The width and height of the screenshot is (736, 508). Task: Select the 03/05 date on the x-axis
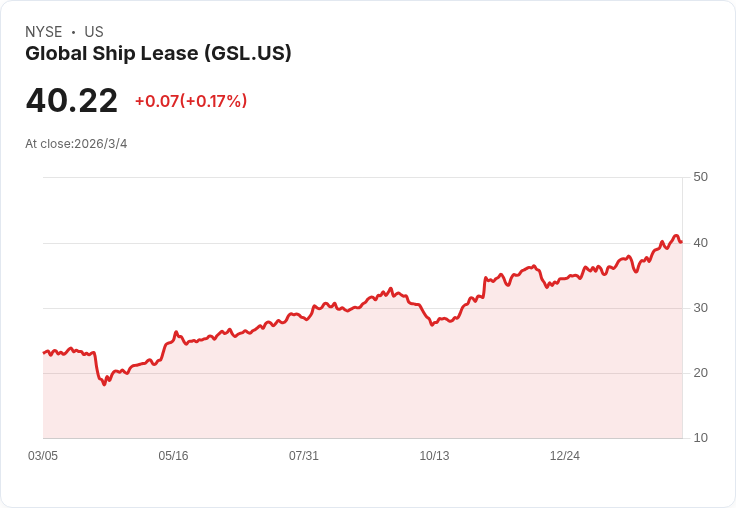click(43, 456)
